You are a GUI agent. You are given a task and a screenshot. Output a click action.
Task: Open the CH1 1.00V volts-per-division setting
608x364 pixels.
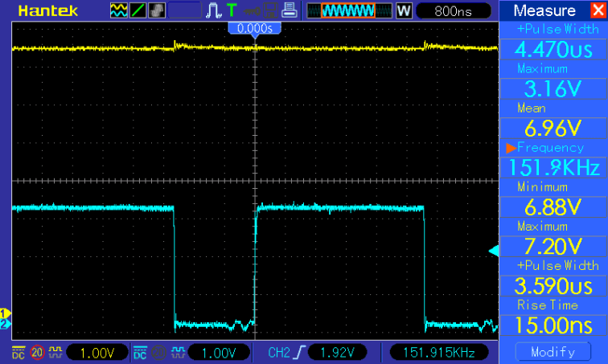(x=97, y=352)
